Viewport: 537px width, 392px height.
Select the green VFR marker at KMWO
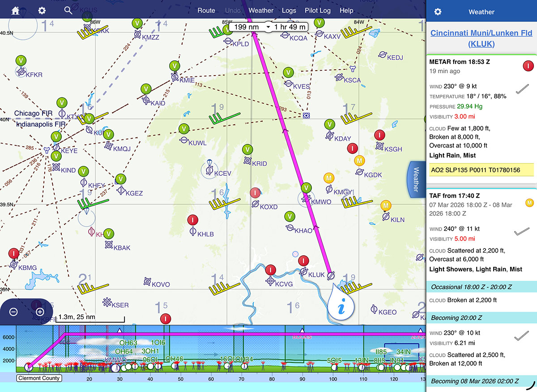pyautogui.click(x=306, y=188)
